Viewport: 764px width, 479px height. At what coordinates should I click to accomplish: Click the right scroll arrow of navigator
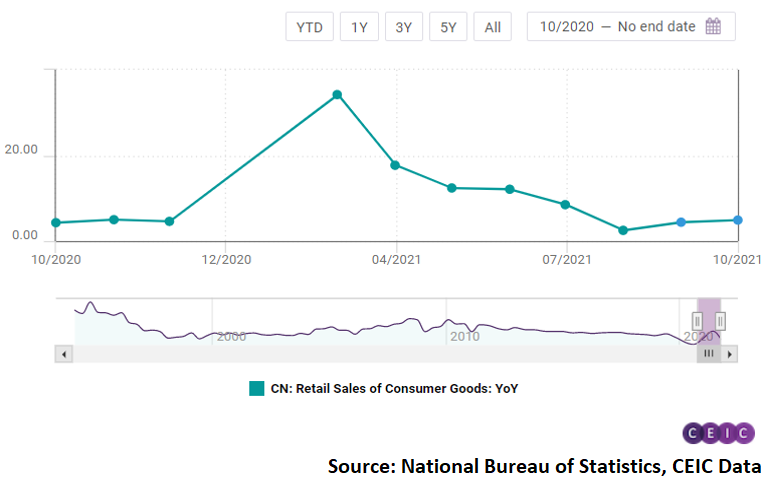click(x=729, y=354)
